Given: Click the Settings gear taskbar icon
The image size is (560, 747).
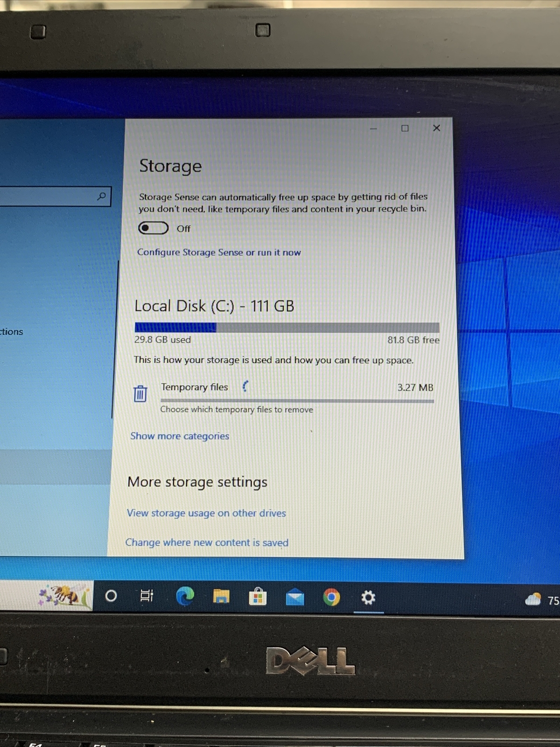Looking at the screenshot, I should [368, 598].
